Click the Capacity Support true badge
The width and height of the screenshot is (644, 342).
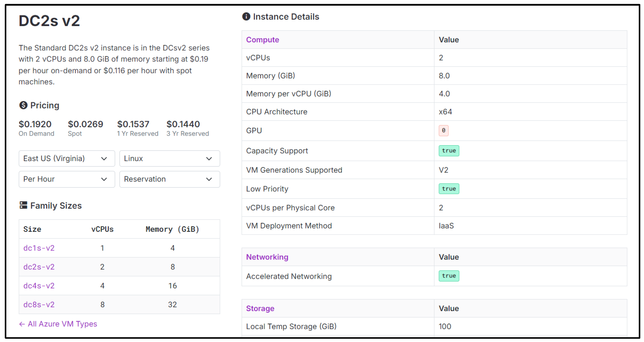pyautogui.click(x=449, y=151)
